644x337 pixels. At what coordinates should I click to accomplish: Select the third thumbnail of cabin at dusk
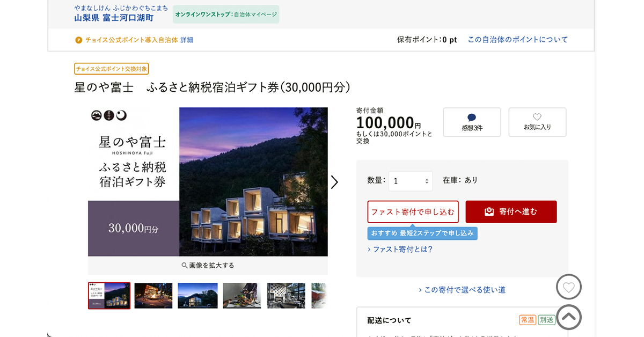click(x=197, y=296)
